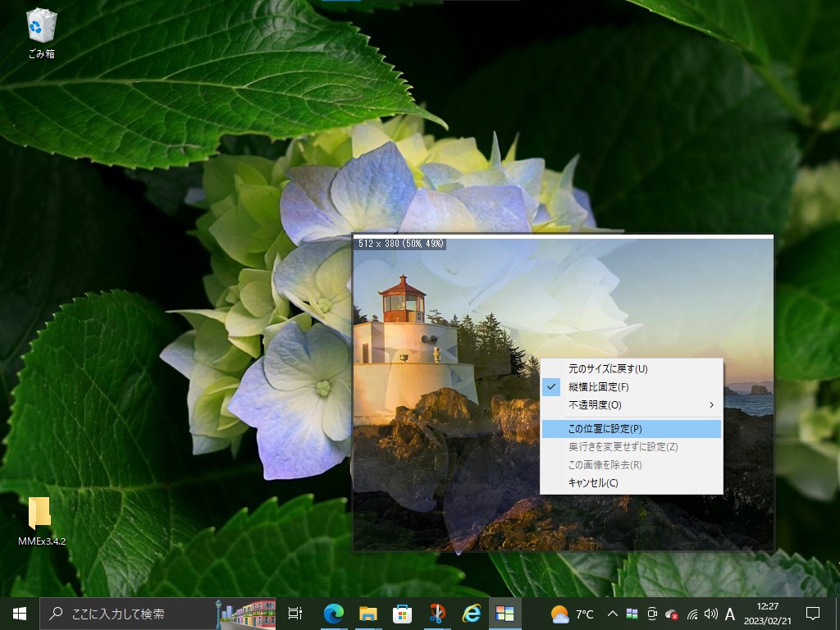Toggle 縦横比固定(F) aspect ratio lock
840x630 pixels.
point(632,387)
